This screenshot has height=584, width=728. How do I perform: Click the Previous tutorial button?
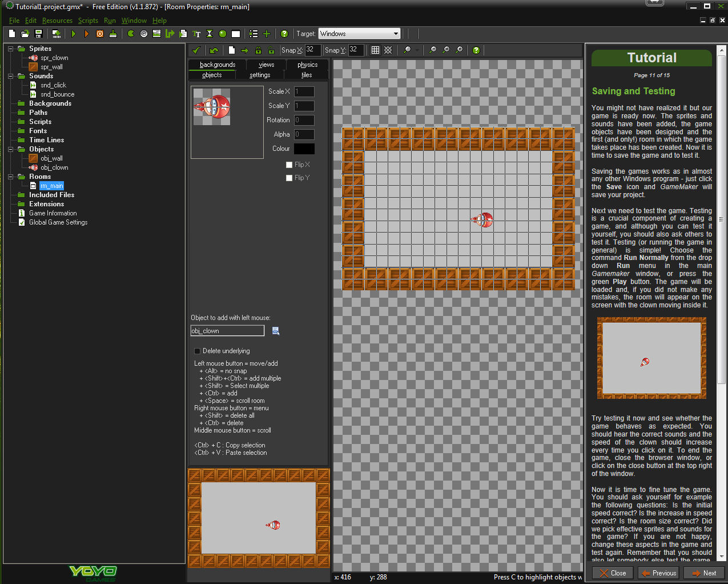[659, 573]
